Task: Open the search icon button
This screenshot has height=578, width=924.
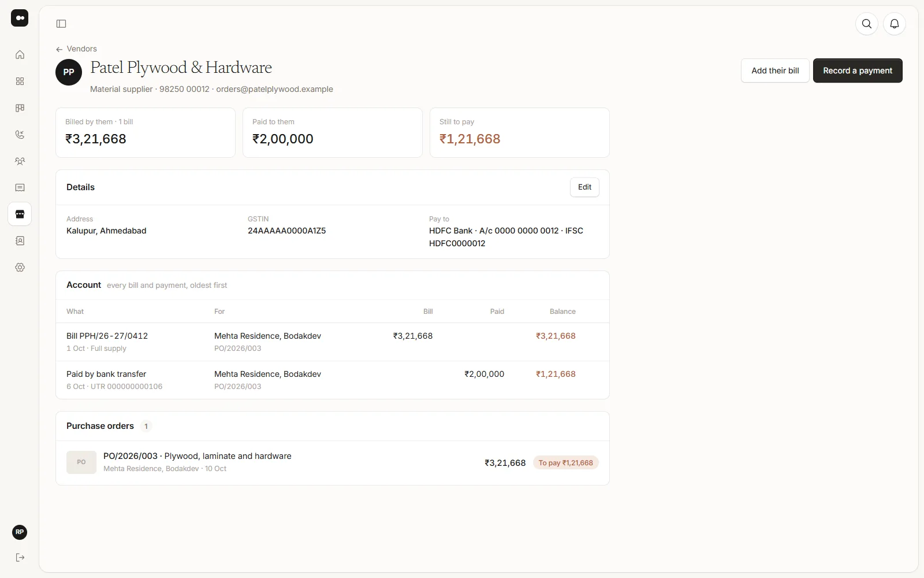Action: (867, 24)
